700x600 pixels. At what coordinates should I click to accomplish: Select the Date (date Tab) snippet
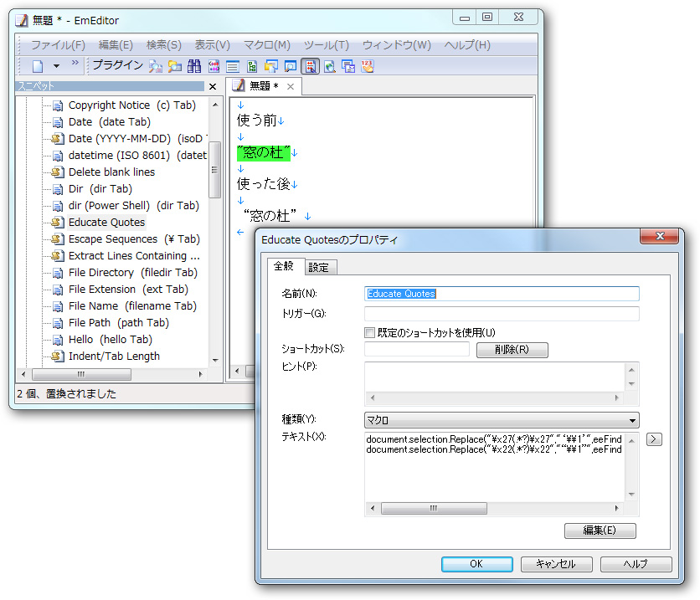pyautogui.click(x=110, y=122)
